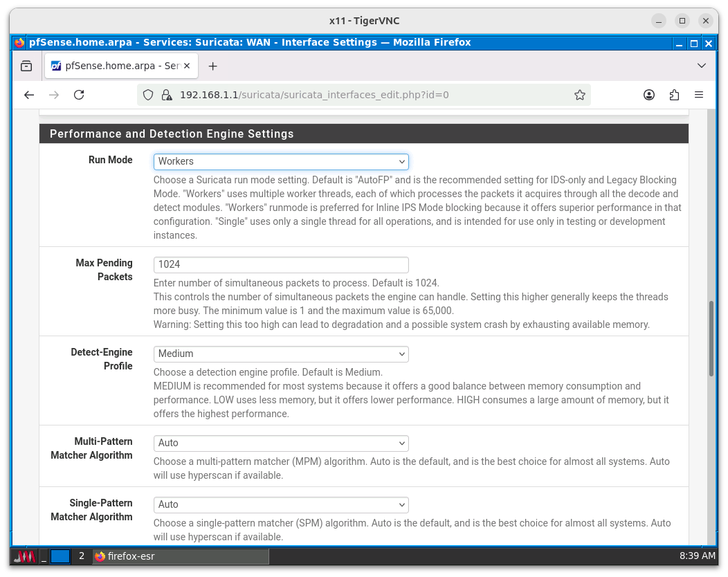
Task: Reload the current pfSense page
Action: point(79,95)
